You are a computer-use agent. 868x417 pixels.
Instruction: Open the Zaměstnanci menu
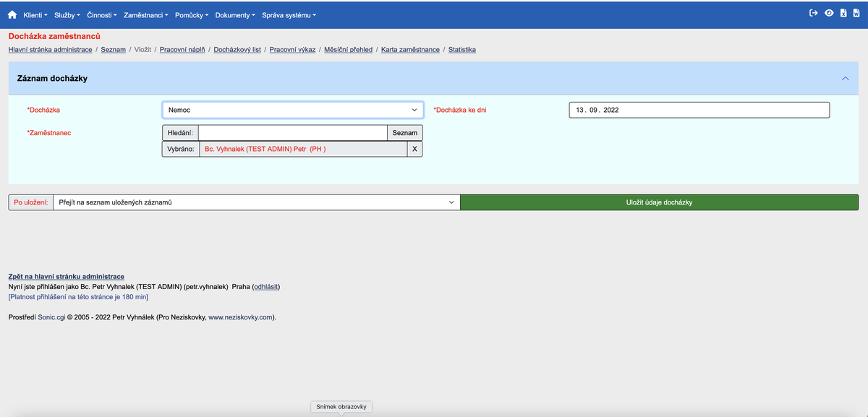tap(145, 15)
